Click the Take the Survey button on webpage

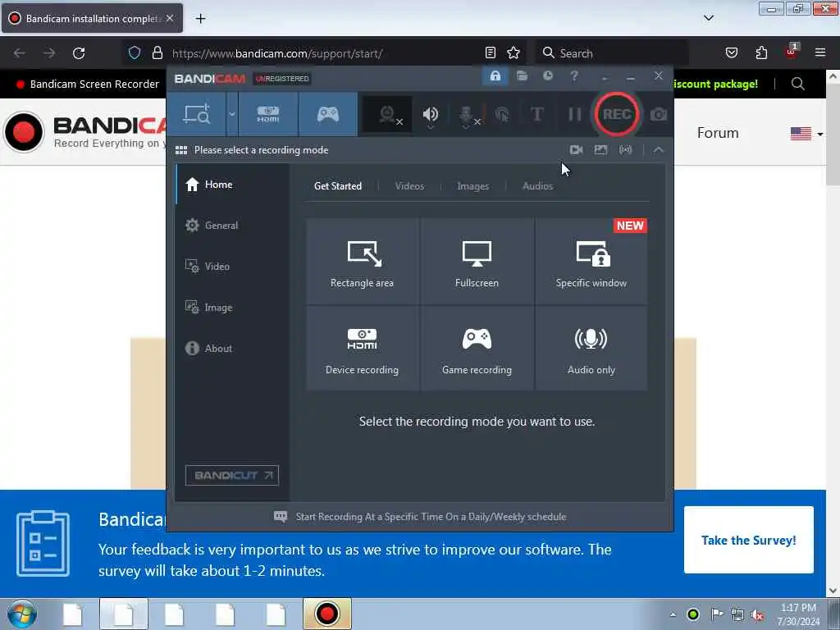[x=748, y=540]
